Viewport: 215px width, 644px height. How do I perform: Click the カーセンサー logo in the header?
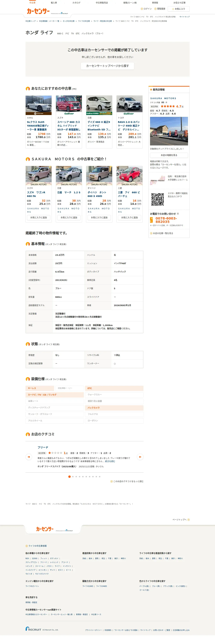coord(38,11)
